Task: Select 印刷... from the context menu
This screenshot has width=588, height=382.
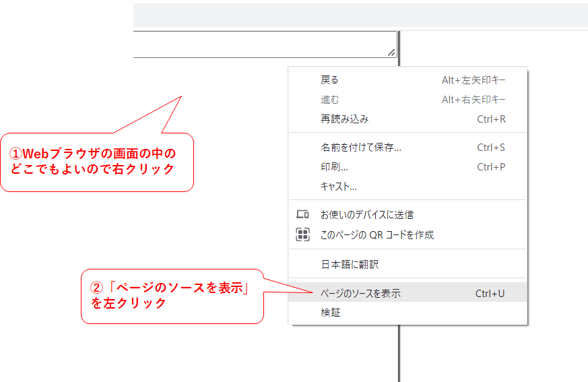Action: point(407,167)
